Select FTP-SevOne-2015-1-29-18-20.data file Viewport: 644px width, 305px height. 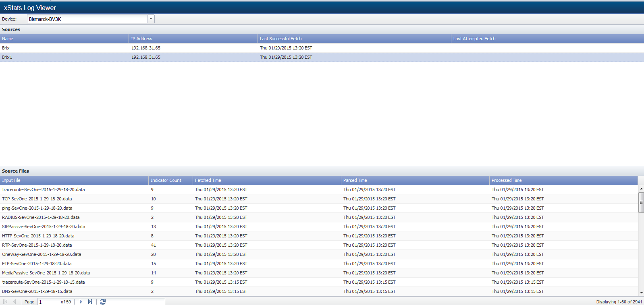[x=319, y=264]
